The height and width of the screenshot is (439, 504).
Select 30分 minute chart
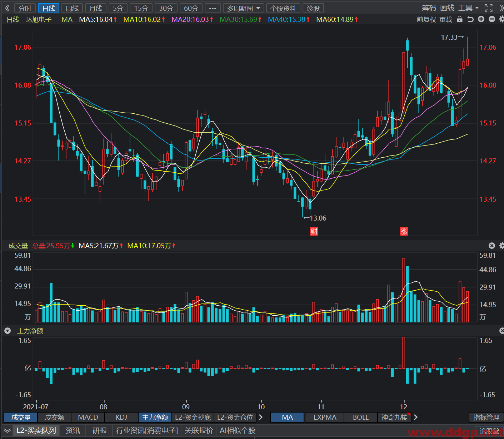click(x=166, y=8)
